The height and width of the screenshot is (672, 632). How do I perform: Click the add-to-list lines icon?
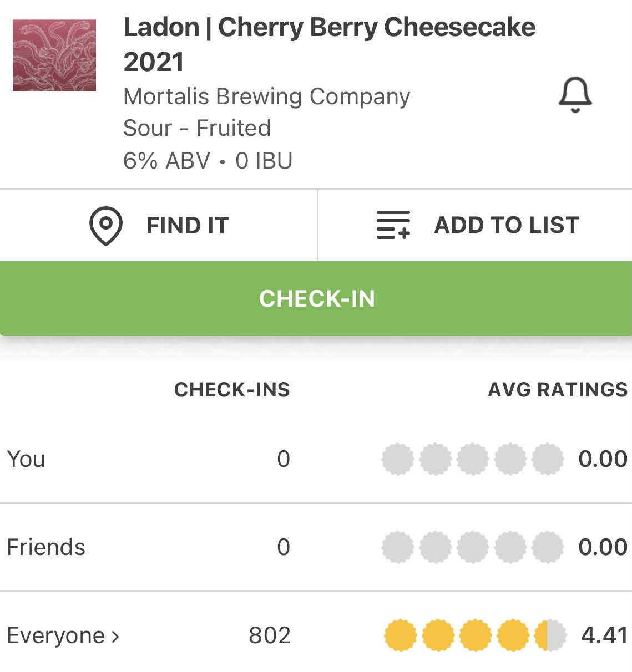point(393,225)
